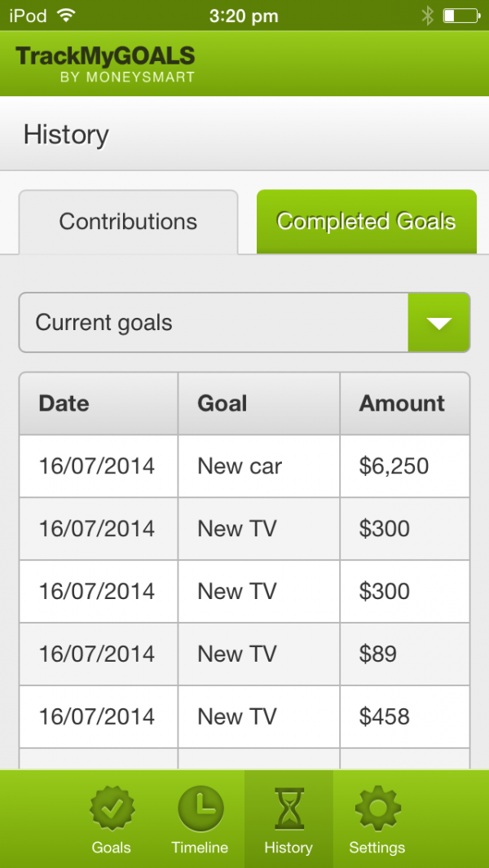Screen dimensions: 489x868
Task: Expand the green dropdown arrow button
Action: point(438,323)
